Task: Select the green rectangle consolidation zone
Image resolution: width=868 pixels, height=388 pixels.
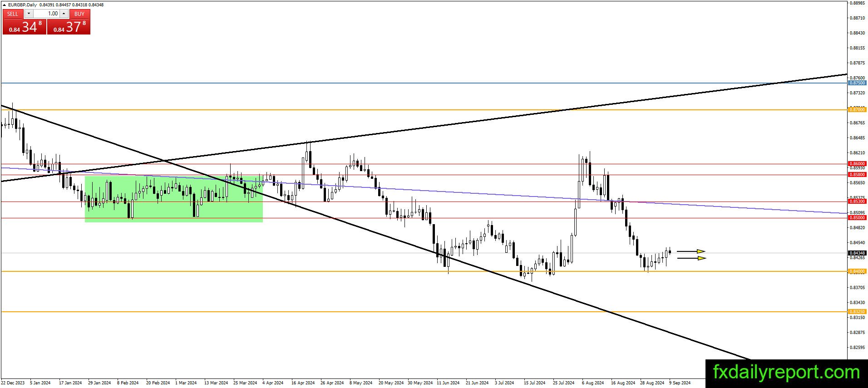Action: [x=174, y=199]
